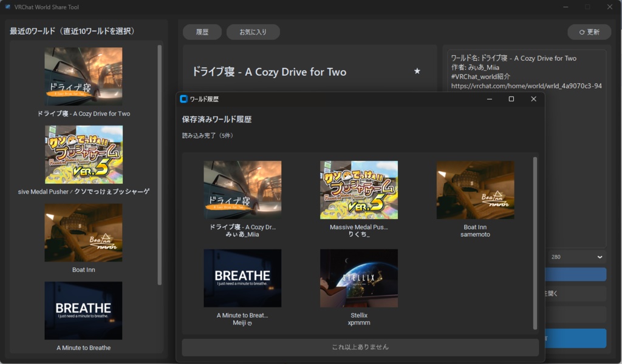Click into the world share text box

[527, 149]
